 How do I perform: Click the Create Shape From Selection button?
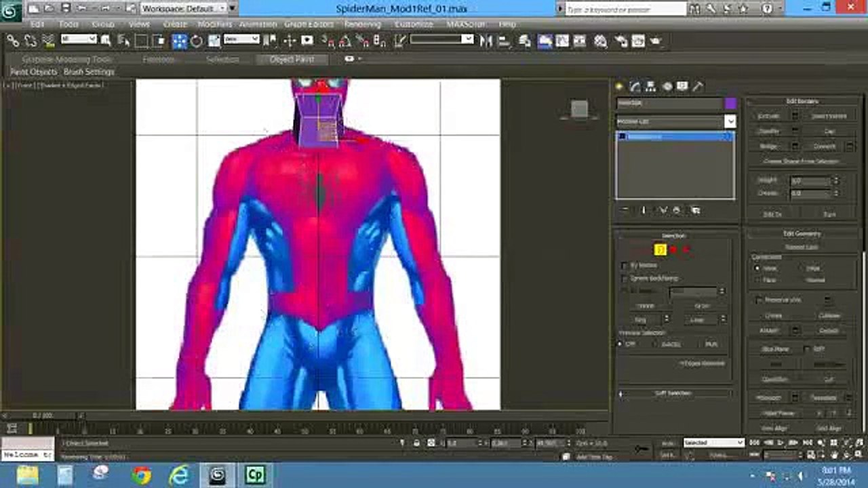pos(802,162)
